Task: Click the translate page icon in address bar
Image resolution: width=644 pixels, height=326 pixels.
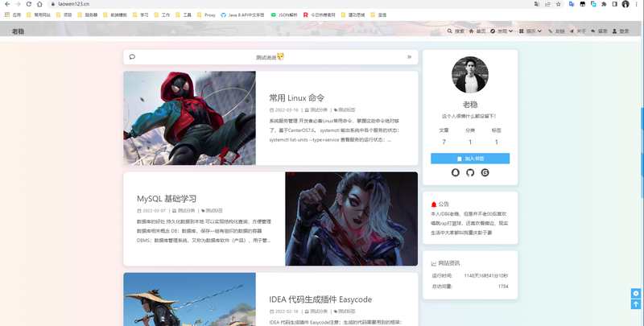Action: [x=537, y=4]
